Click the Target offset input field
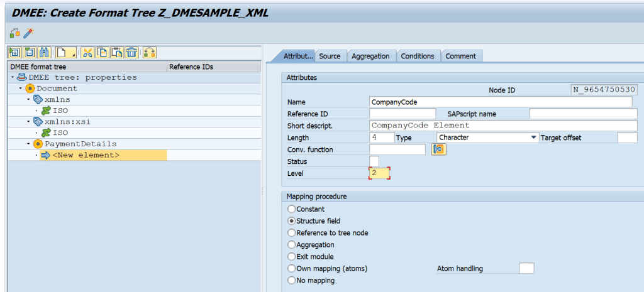This screenshot has height=292, width=644. pos(627,138)
